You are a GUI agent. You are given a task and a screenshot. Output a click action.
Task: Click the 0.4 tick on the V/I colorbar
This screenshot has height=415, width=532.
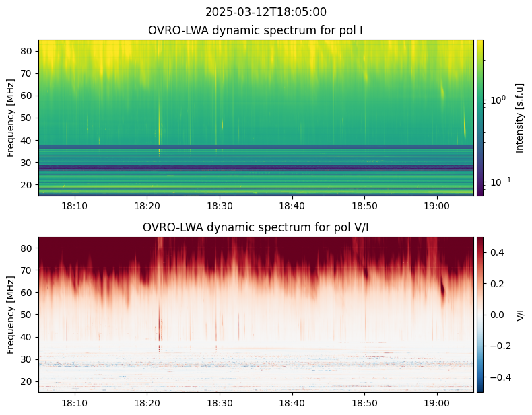[498, 252]
